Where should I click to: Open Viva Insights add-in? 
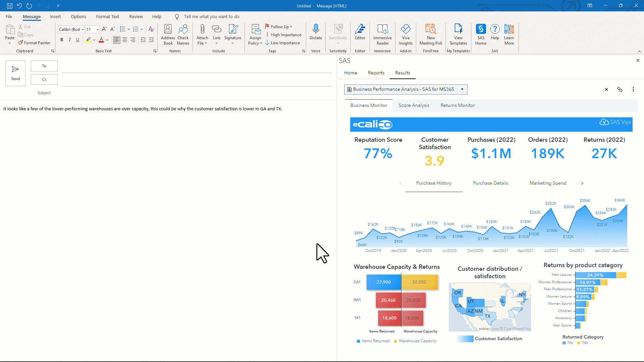(x=406, y=34)
